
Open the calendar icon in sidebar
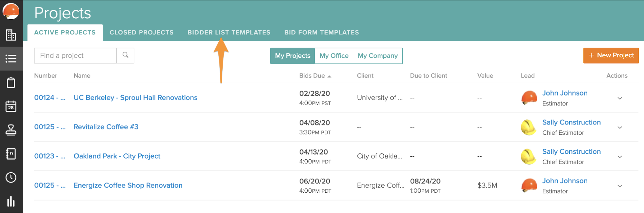[x=11, y=106]
